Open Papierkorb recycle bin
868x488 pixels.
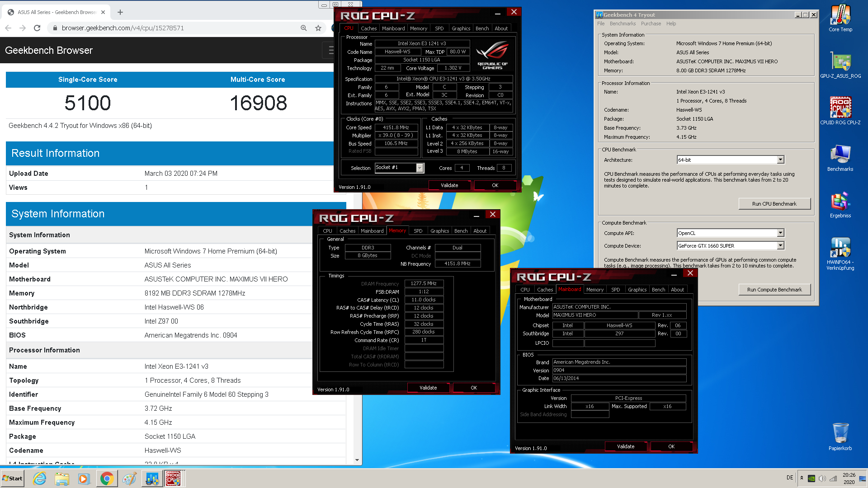840,436
